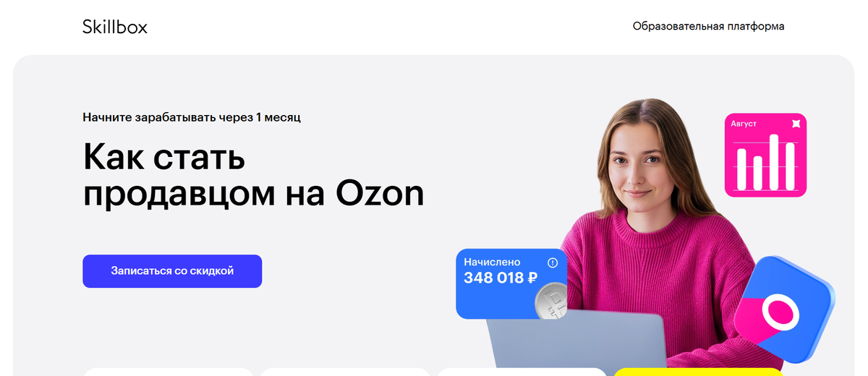Open the Образовательная платформа link
Viewport: 868px width, 376px height.
click(x=708, y=26)
